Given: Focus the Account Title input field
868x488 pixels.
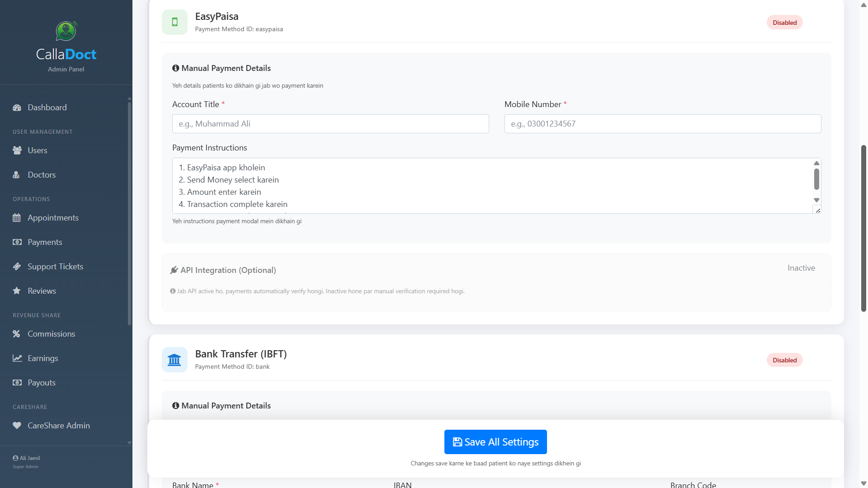Looking at the screenshot, I should click(330, 124).
